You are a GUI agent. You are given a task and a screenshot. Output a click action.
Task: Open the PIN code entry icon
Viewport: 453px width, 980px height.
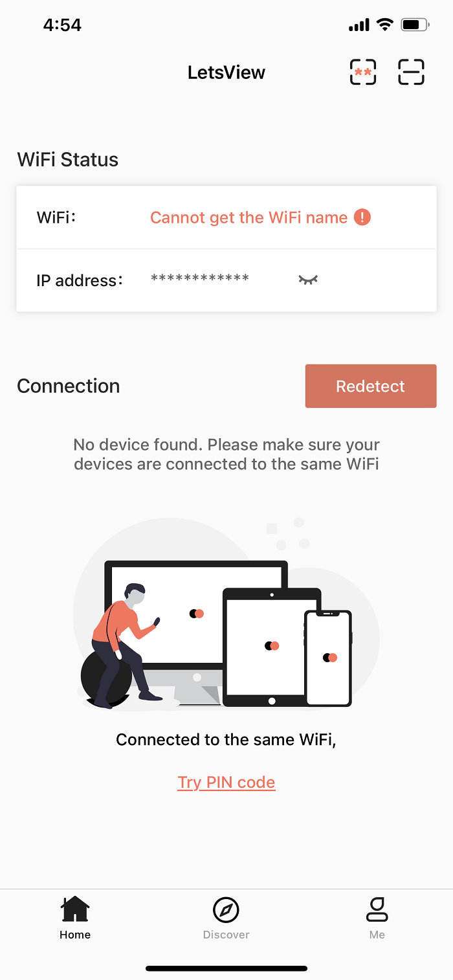click(x=363, y=72)
